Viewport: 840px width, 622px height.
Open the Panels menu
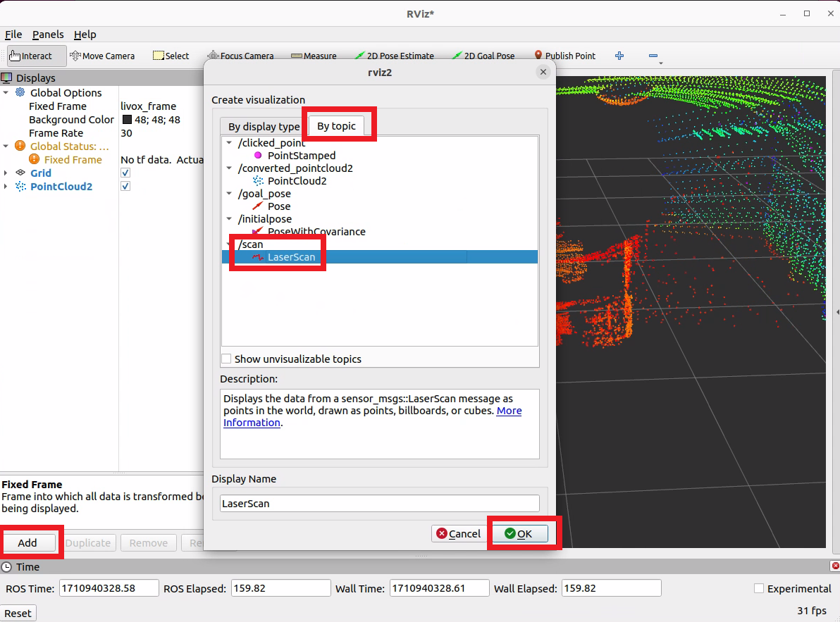coord(48,34)
